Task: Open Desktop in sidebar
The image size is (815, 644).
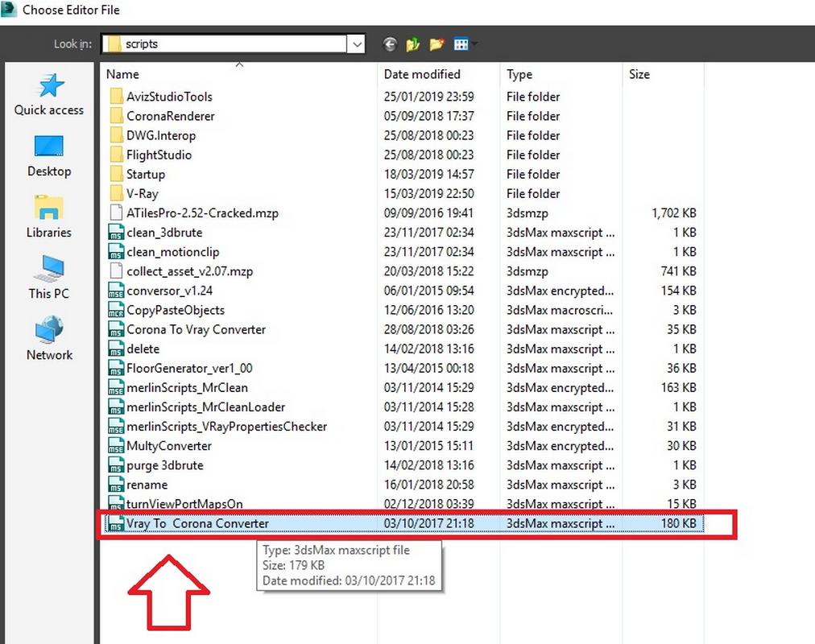Action: tap(49, 156)
